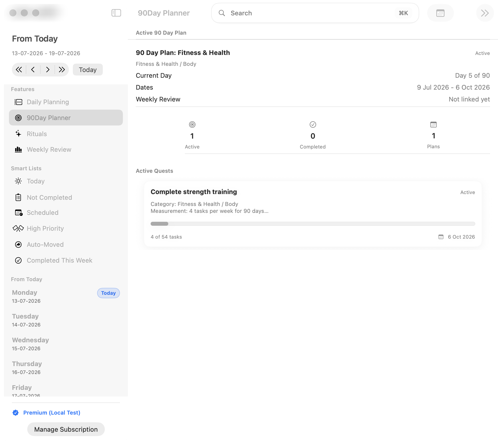498x448 pixels.
Task: Click the Weekly Review chart icon
Action: pos(18,149)
